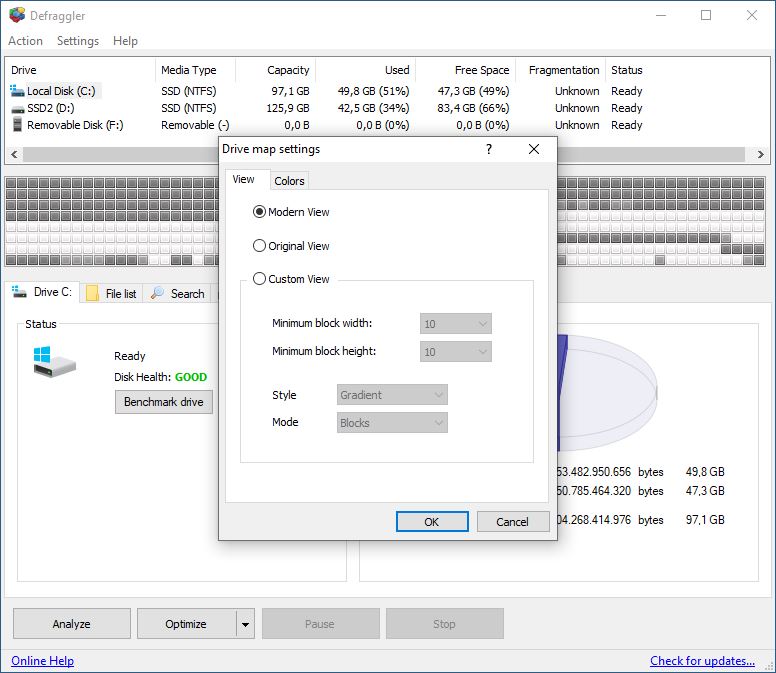Open the Search tab
The image size is (776, 673).
coord(178,293)
